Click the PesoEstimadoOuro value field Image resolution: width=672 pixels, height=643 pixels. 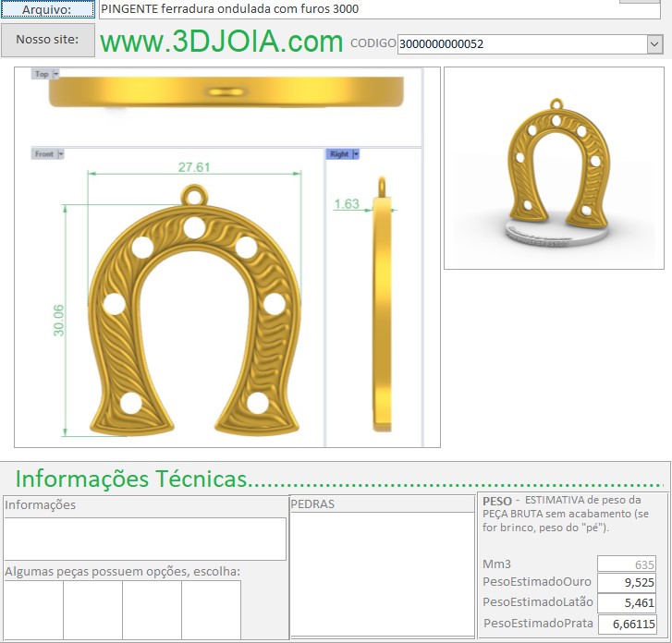pyautogui.click(x=626, y=583)
